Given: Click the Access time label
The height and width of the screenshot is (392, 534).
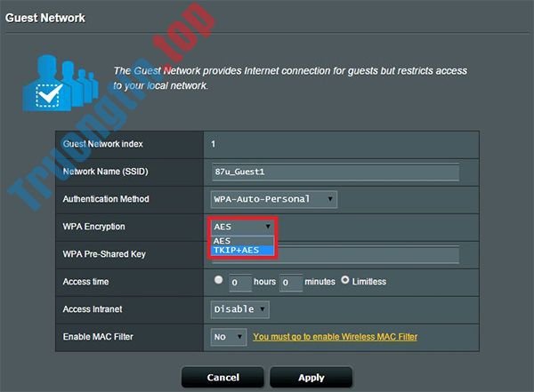Looking at the screenshot, I should point(85,282).
